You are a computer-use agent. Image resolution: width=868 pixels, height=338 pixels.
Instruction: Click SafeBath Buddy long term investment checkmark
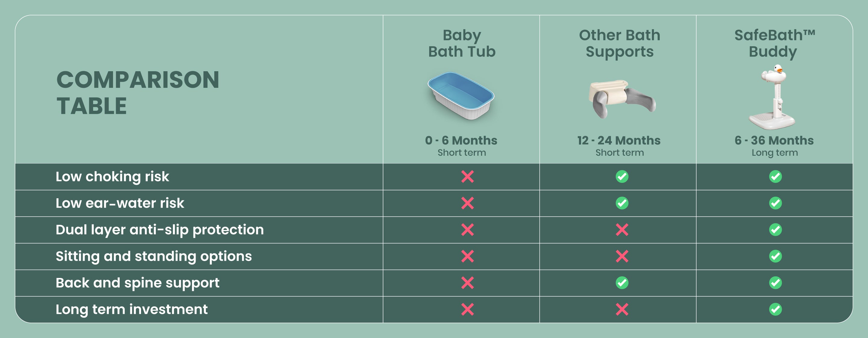pyautogui.click(x=775, y=309)
